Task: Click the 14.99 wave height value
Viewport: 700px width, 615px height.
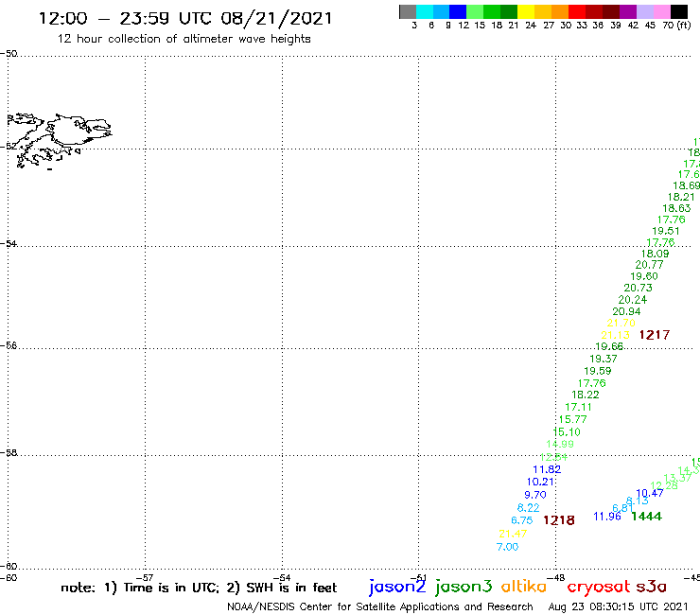Action: (560, 444)
